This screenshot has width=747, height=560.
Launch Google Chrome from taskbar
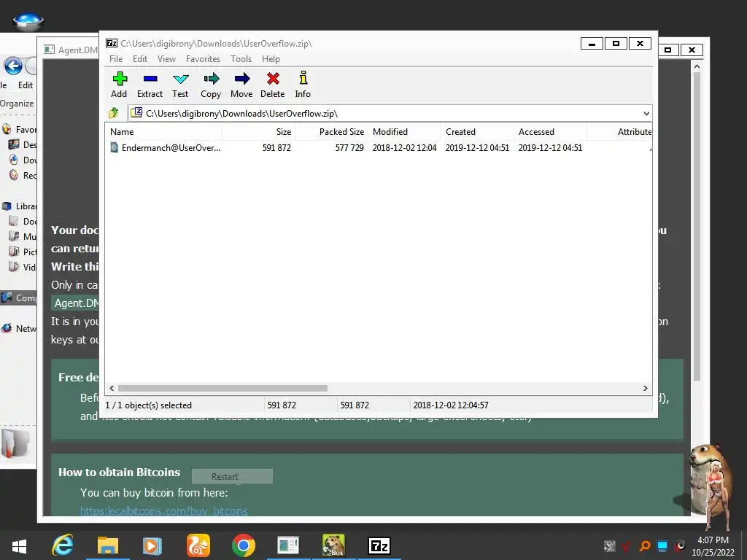[x=244, y=545]
